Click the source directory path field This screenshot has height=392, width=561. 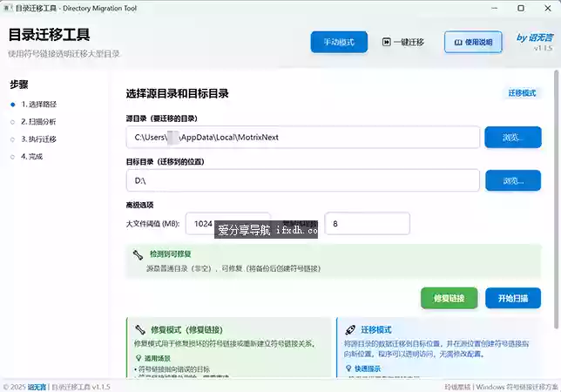pos(302,137)
